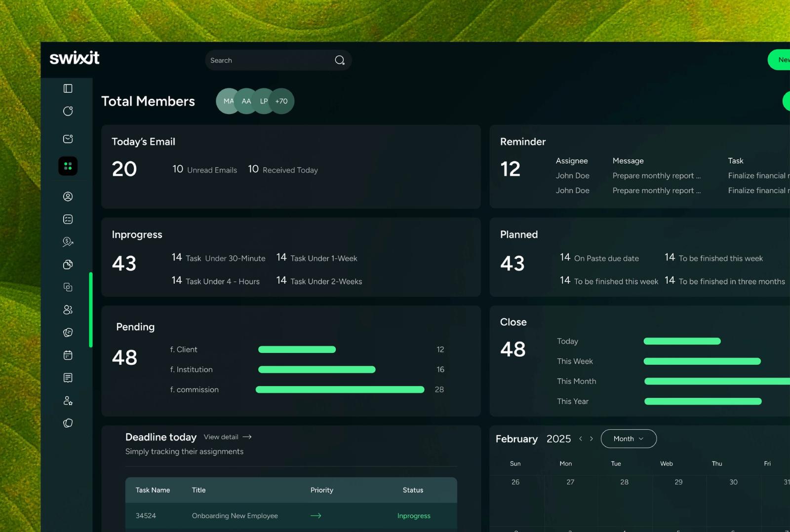Select the active dashboard grid icon

click(x=68, y=166)
